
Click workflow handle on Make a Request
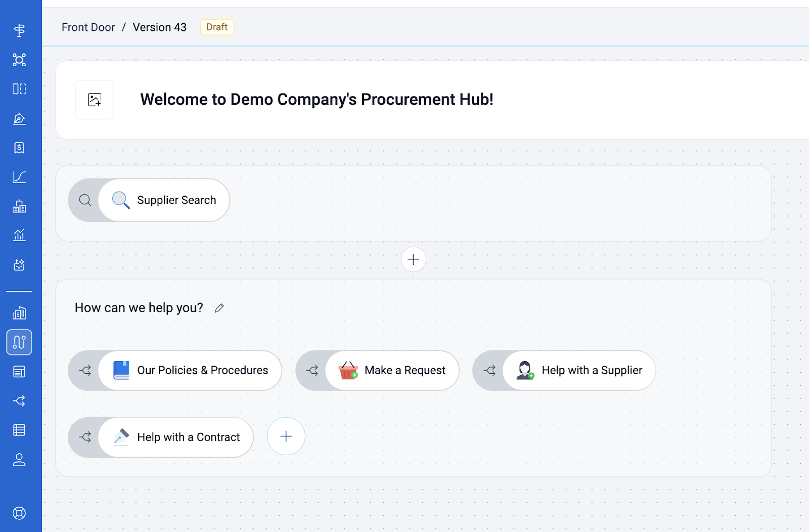(312, 371)
